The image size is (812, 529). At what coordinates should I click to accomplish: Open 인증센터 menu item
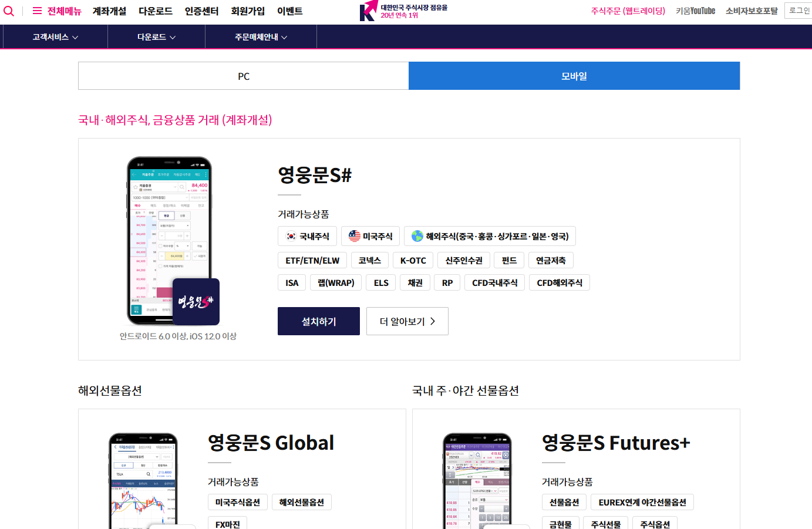pyautogui.click(x=202, y=11)
